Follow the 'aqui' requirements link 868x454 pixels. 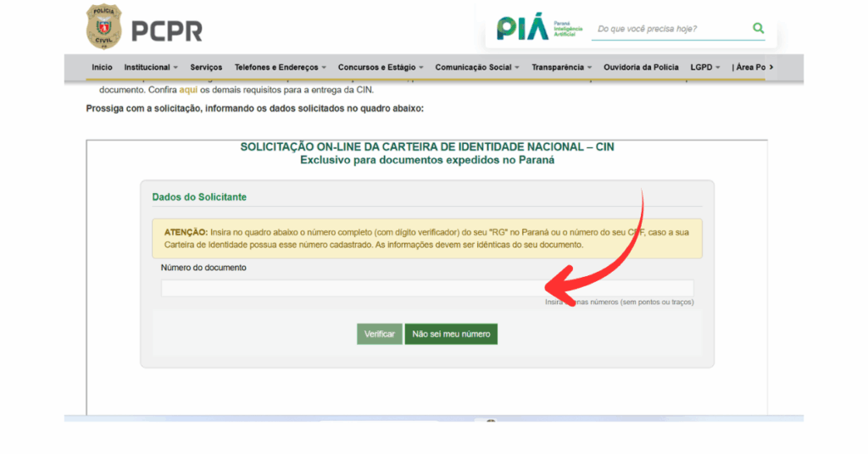click(x=187, y=90)
